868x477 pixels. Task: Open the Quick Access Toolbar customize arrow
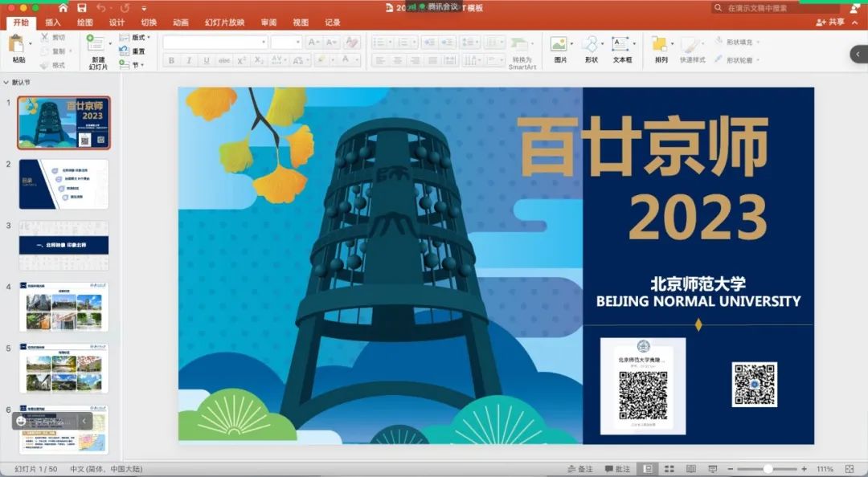(144, 8)
